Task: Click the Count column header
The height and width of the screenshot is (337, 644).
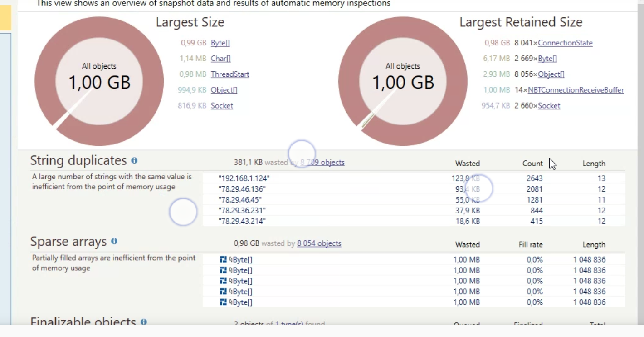Action: (x=532, y=164)
